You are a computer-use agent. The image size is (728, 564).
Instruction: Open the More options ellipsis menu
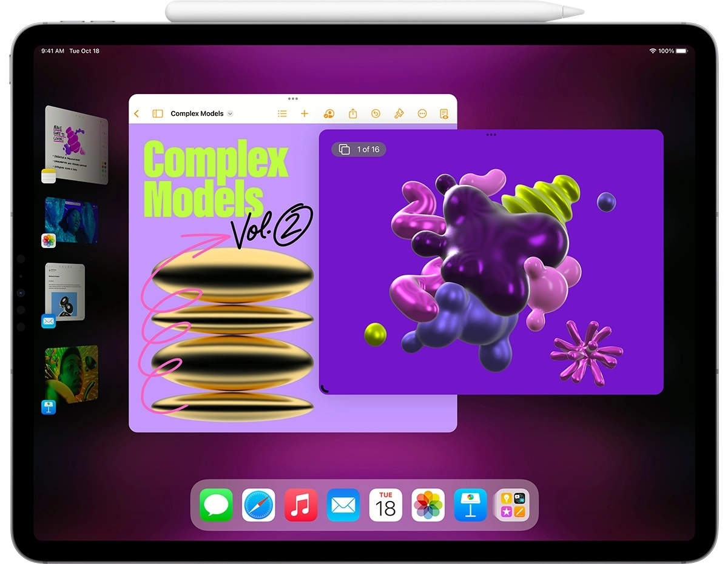(422, 113)
